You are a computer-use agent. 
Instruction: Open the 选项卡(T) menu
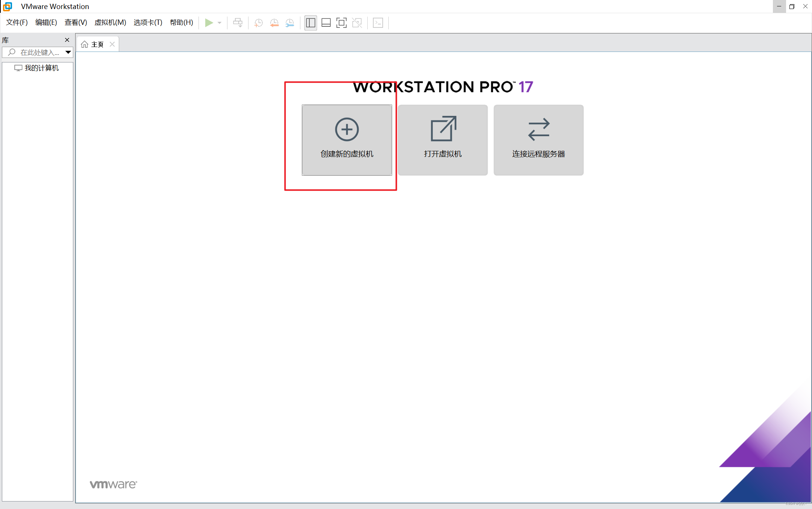(148, 23)
